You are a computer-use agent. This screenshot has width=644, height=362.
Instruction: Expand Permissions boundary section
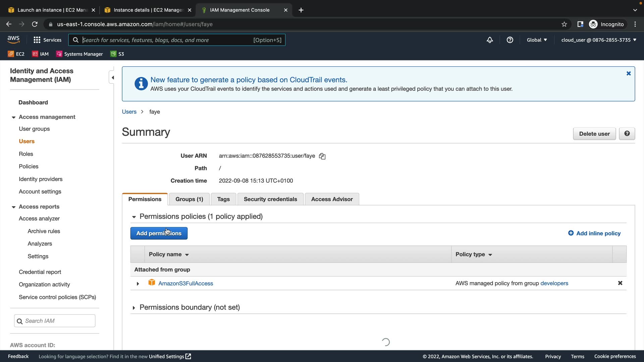pyautogui.click(x=134, y=308)
